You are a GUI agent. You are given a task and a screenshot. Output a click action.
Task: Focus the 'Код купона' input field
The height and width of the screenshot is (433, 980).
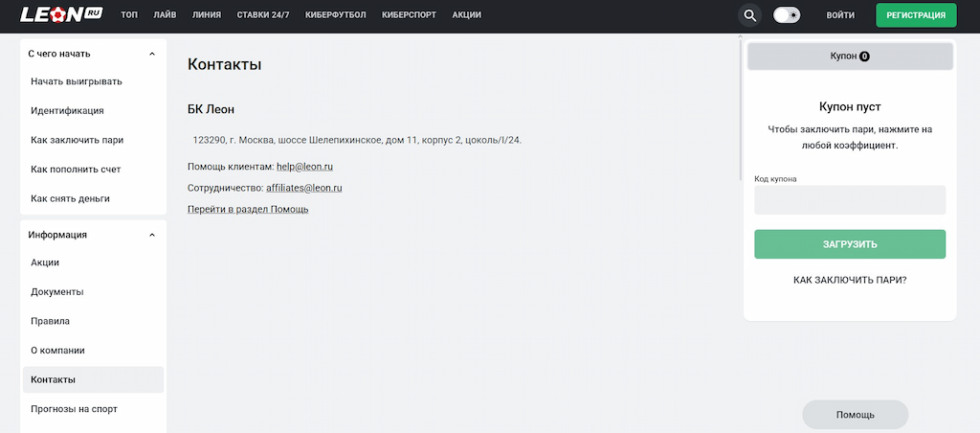[850, 199]
